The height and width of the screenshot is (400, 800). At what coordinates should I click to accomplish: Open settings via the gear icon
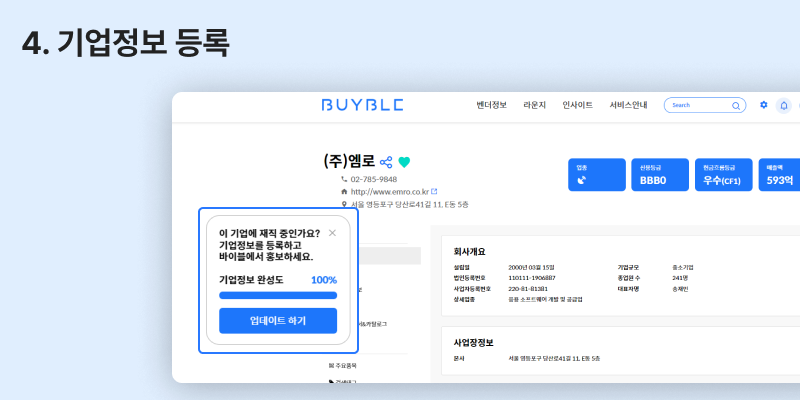(764, 105)
